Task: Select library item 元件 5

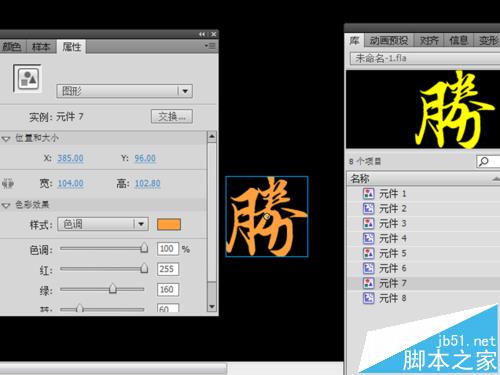Action: (x=423, y=253)
